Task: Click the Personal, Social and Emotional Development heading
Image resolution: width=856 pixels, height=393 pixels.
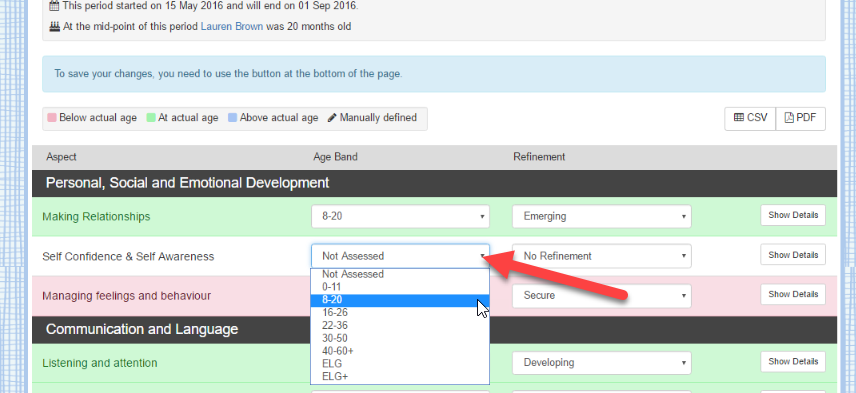Action: (187, 182)
